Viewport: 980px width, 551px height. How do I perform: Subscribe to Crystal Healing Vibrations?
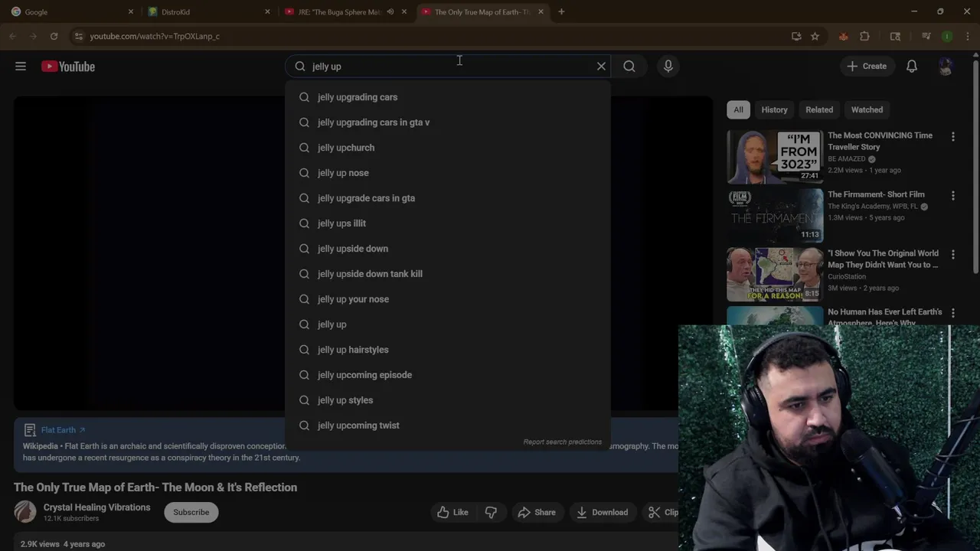click(191, 512)
